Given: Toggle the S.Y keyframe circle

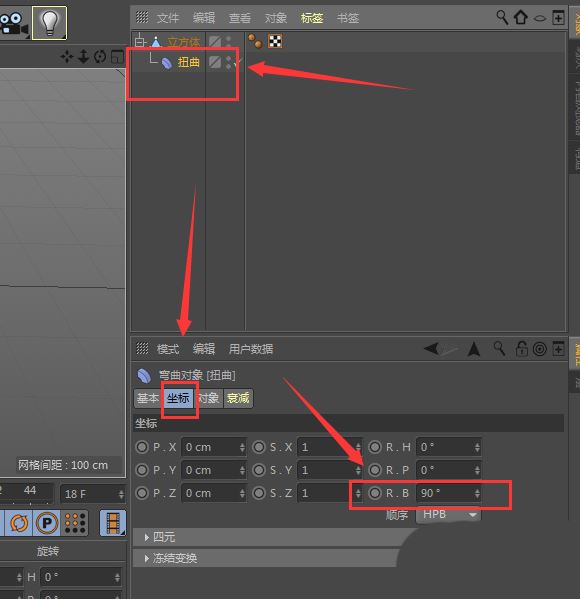Looking at the screenshot, I should pyautogui.click(x=259, y=470).
